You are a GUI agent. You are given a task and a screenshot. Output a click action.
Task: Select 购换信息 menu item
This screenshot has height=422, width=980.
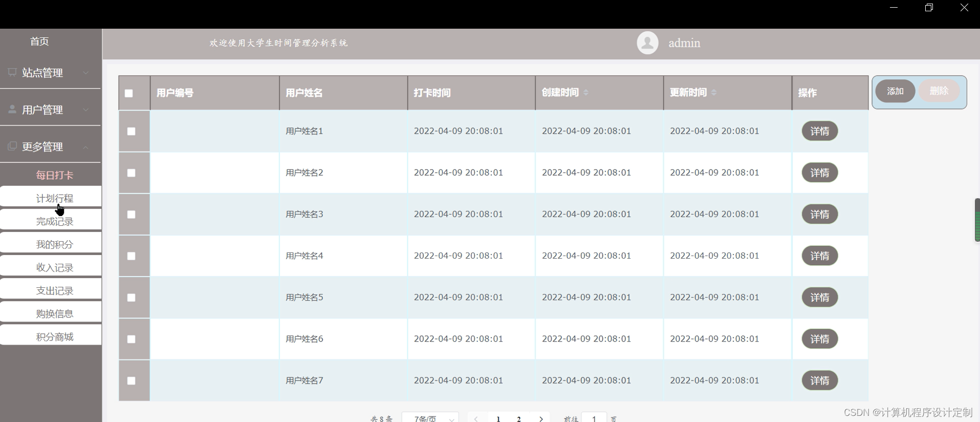tap(51, 312)
